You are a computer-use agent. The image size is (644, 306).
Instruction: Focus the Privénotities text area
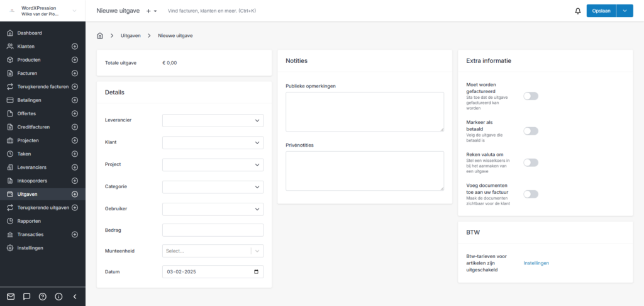click(x=365, y=171)
